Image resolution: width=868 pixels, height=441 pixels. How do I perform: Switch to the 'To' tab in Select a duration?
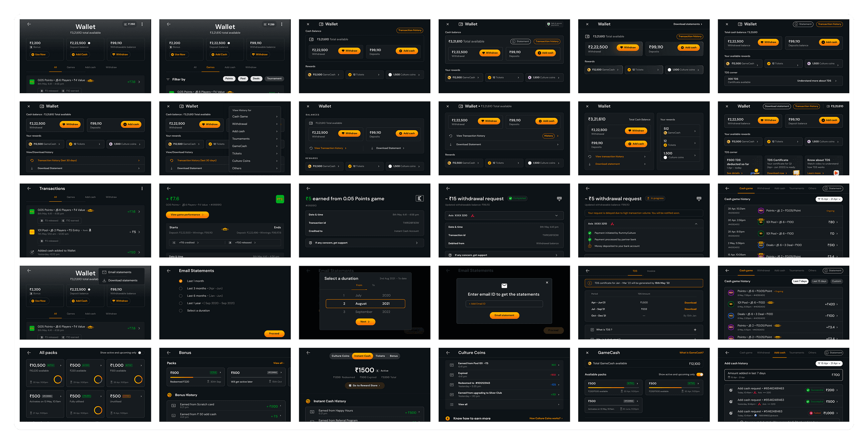pyautogui.click(x=373, y=285)
